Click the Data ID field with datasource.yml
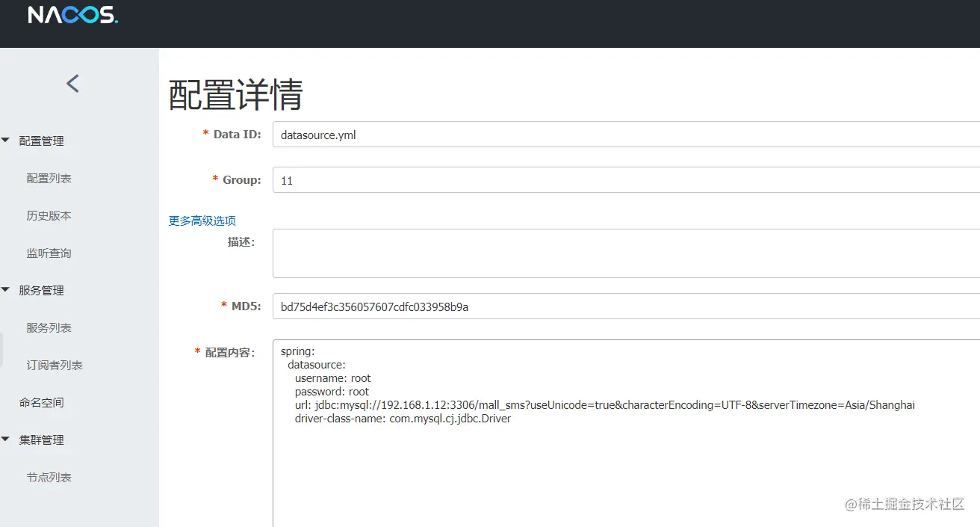This screenshot has width=980, height=527. pyautogui.click(x=626, y=135)
